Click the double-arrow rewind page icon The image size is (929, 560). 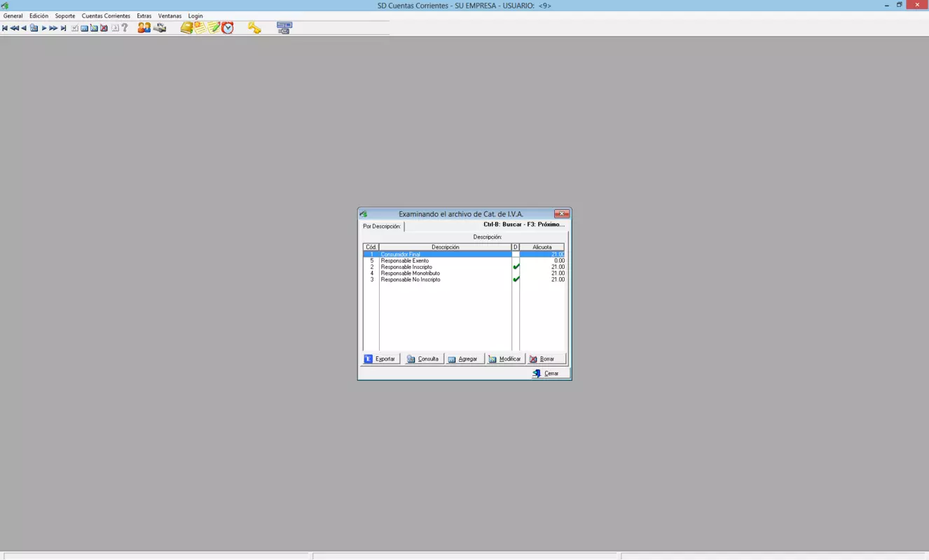click(x=14, y=28)
